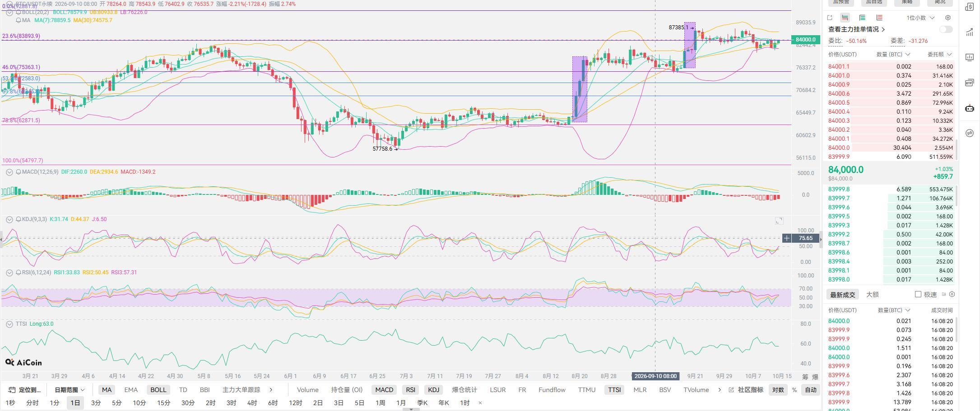
Task: Open the ETF sidebar icon
Action: pyautogui.click(x=969, y=83)
